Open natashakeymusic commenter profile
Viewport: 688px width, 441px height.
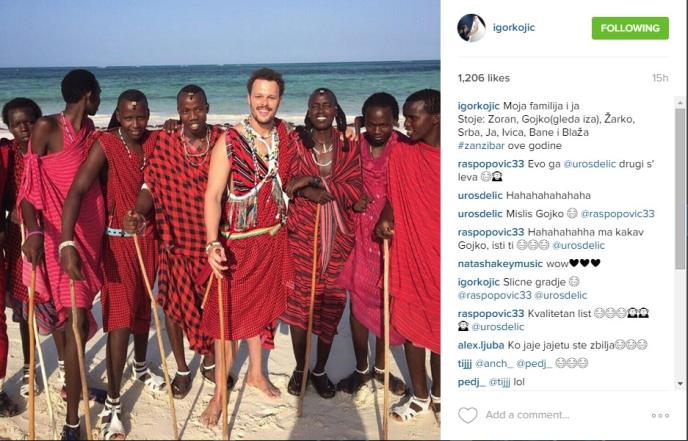point(500,264)
